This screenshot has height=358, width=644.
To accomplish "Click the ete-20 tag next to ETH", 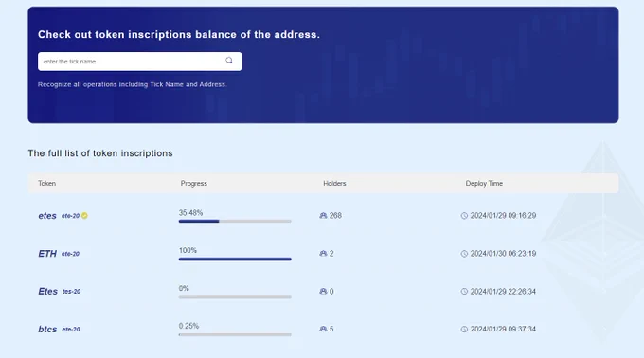I will 70,254.
